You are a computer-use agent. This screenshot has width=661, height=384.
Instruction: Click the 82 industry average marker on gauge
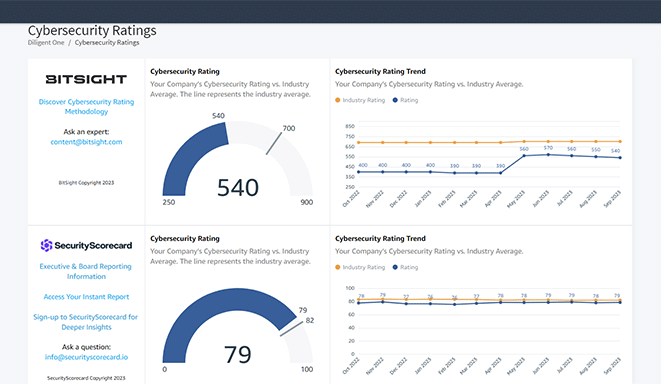pos(292,329)
